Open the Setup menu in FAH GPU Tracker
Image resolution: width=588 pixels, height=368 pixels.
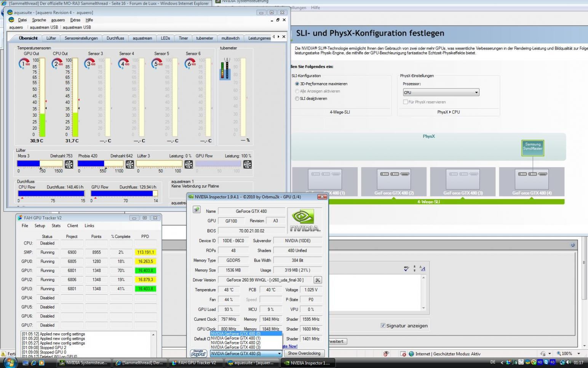[40, 226]
